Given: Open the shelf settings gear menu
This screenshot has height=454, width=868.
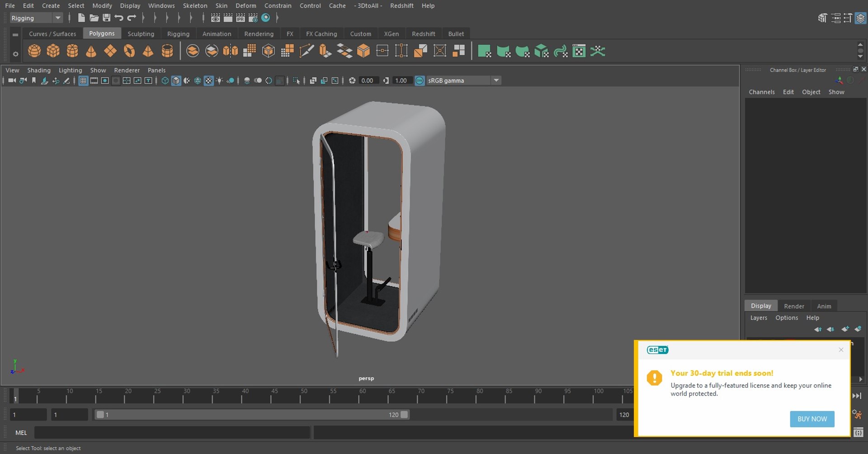Looking at the screenshot, I should point(15,54).
